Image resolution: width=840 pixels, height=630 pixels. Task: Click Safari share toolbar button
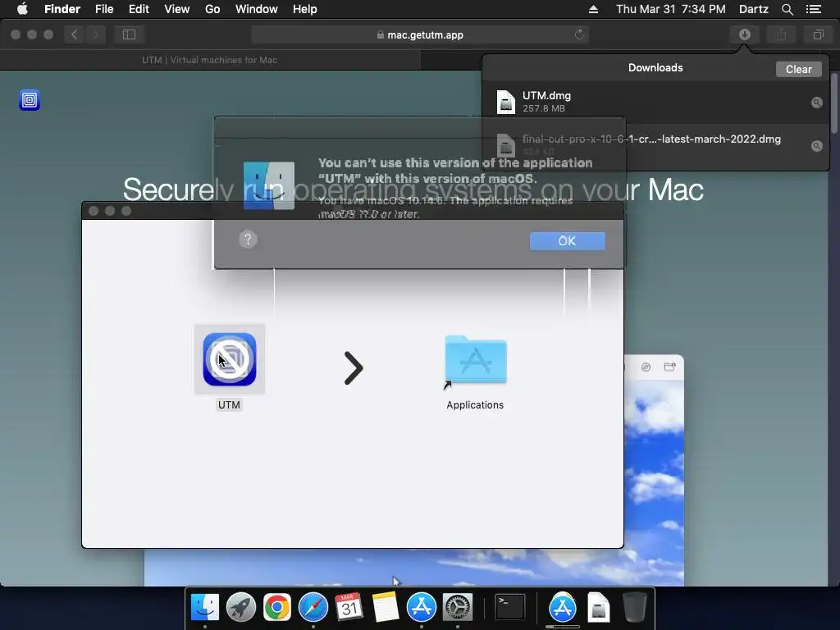[x=782, y=34]
